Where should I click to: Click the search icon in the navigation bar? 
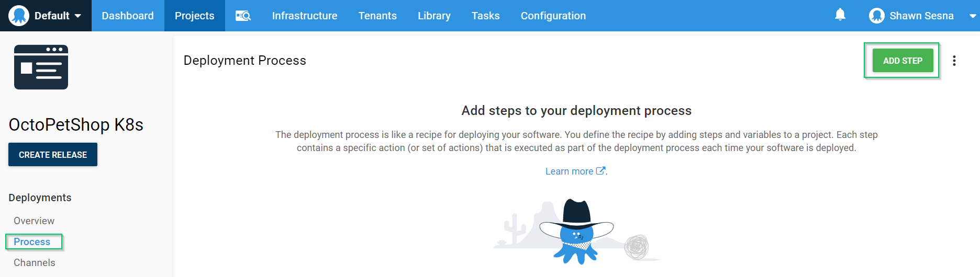point(243,16)
